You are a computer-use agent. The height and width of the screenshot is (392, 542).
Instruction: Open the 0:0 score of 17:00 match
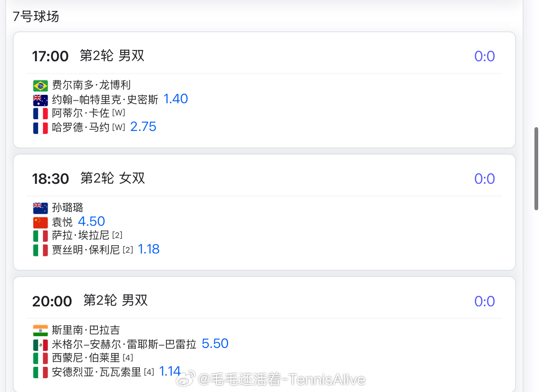(484, 56)
